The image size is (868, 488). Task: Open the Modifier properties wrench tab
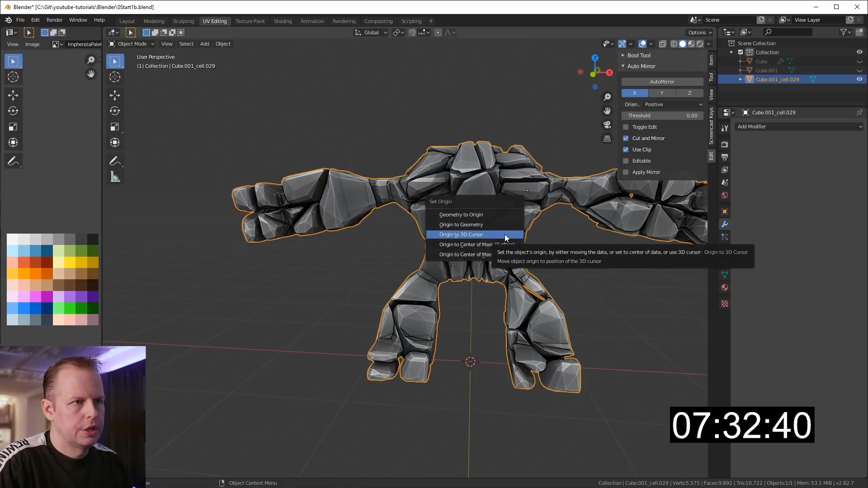(x=725, y=224)
